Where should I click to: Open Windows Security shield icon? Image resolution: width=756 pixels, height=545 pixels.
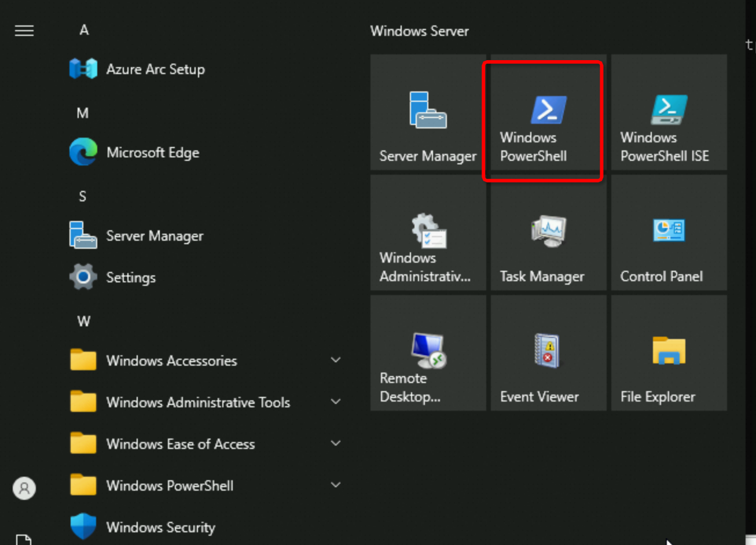pos(83,527)
